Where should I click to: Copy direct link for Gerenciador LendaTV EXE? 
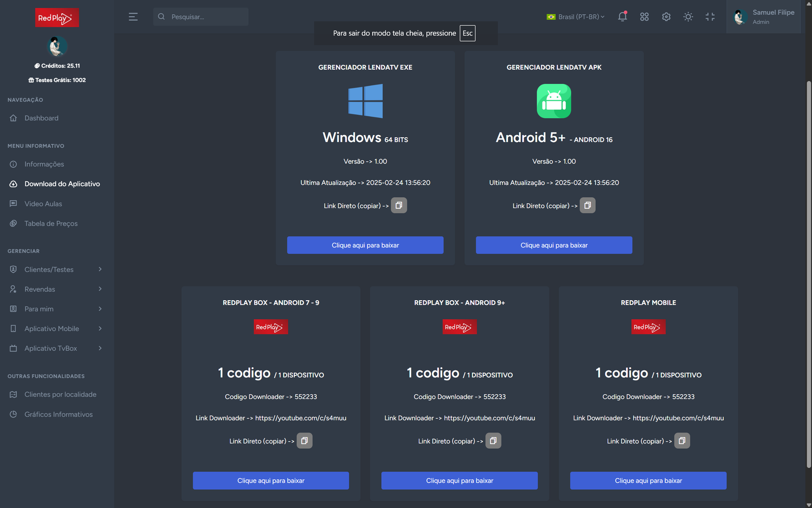coord(399,205)
